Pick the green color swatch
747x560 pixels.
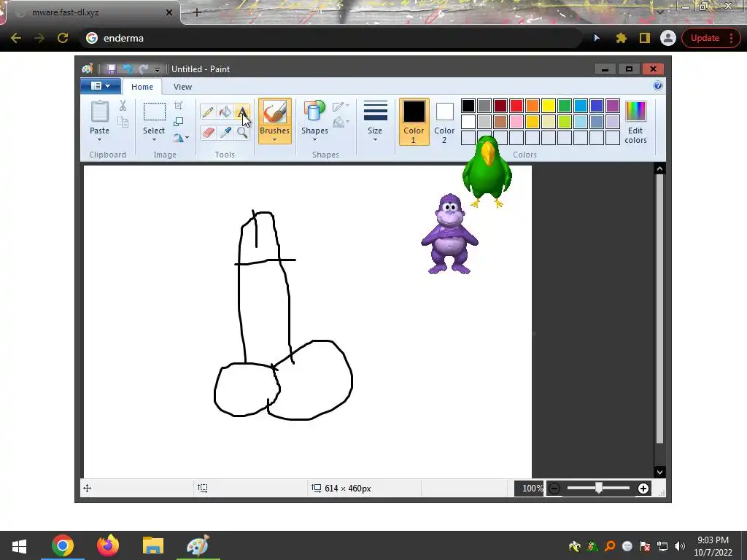(565, 106)
